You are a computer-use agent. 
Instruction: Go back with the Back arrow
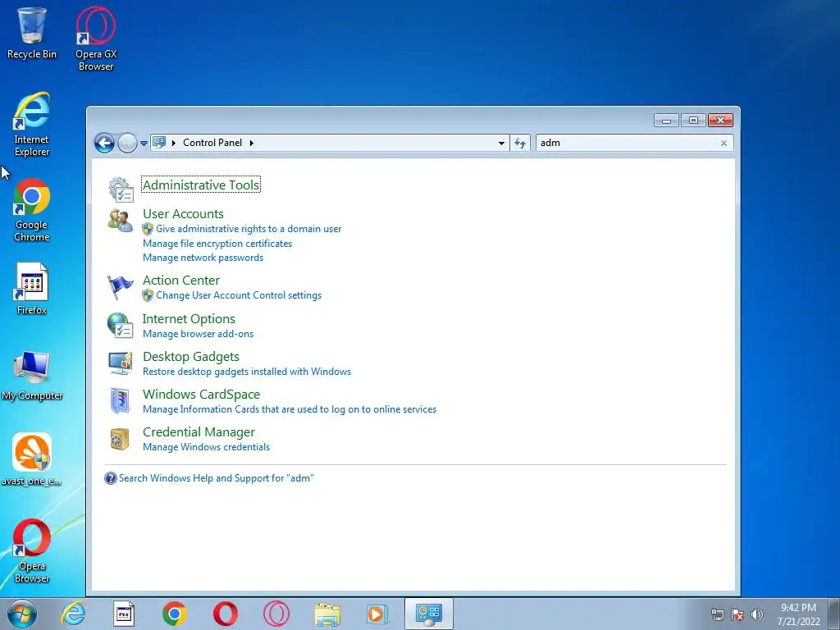pyautogui.click(x=104, y=143)
